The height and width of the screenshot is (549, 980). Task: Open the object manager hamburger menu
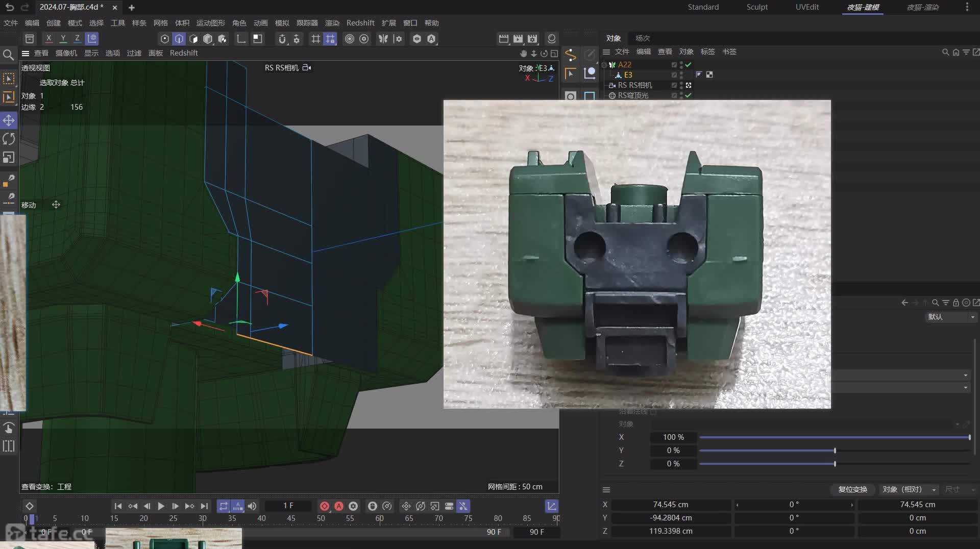(606, 52)
